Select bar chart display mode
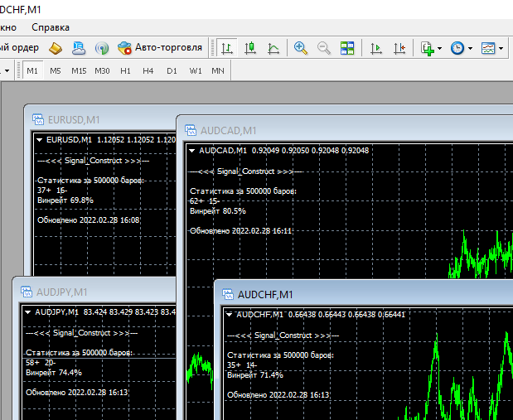This screenshot has width=513, height=420. (x=227, y=48)
